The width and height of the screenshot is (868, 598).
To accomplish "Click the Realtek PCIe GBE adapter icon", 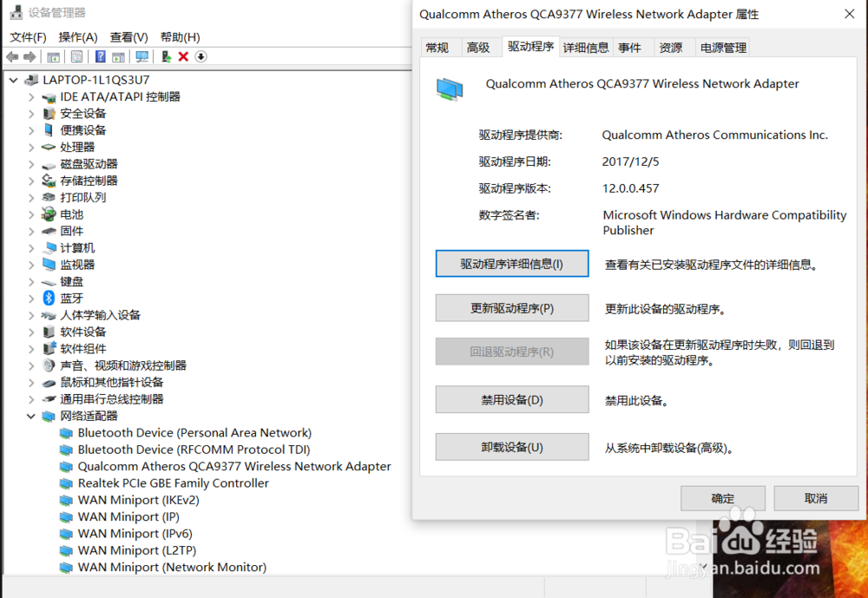I will tap(67, 483).
